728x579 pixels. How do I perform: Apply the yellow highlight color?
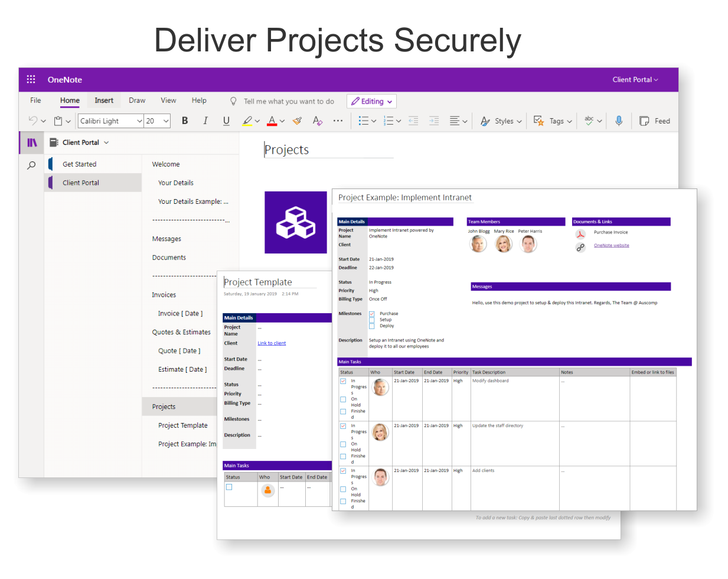[247, 121]
